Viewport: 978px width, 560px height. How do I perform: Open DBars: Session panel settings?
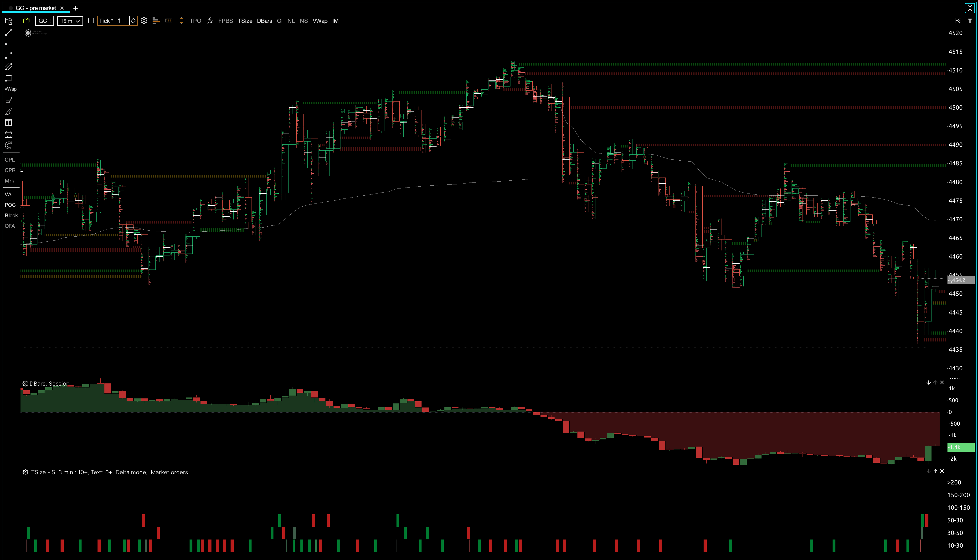pyautogui.click(x=25, y=383)
